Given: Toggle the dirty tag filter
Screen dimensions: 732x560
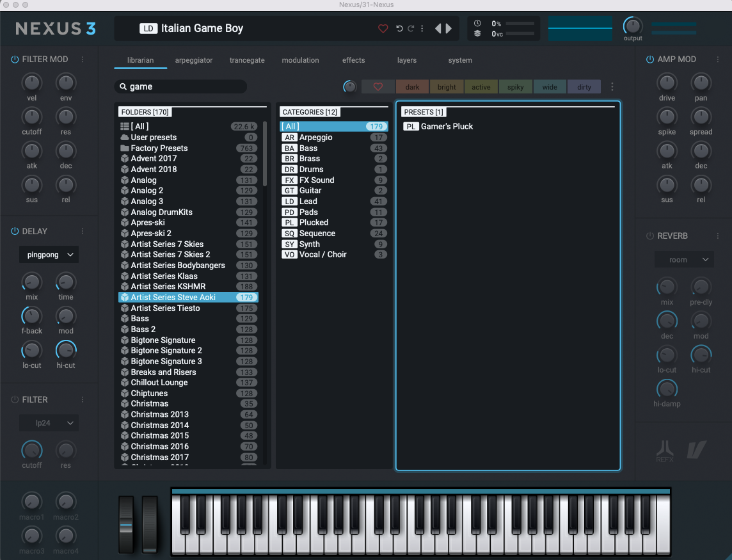Looking at the screenshot, I should click(584, 87).
